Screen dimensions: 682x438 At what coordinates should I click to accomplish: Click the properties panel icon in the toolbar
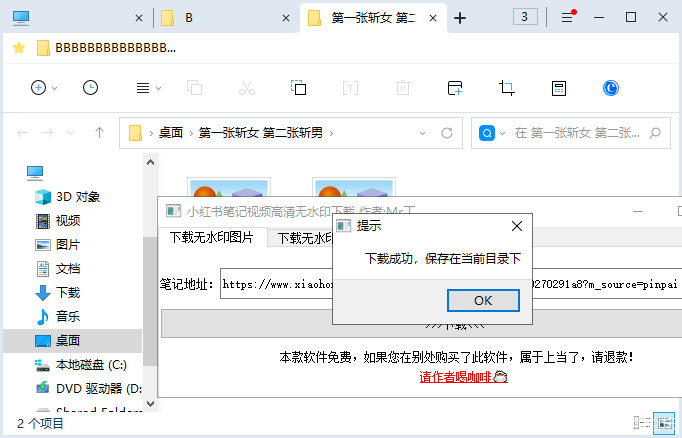[x=559, y=88]
